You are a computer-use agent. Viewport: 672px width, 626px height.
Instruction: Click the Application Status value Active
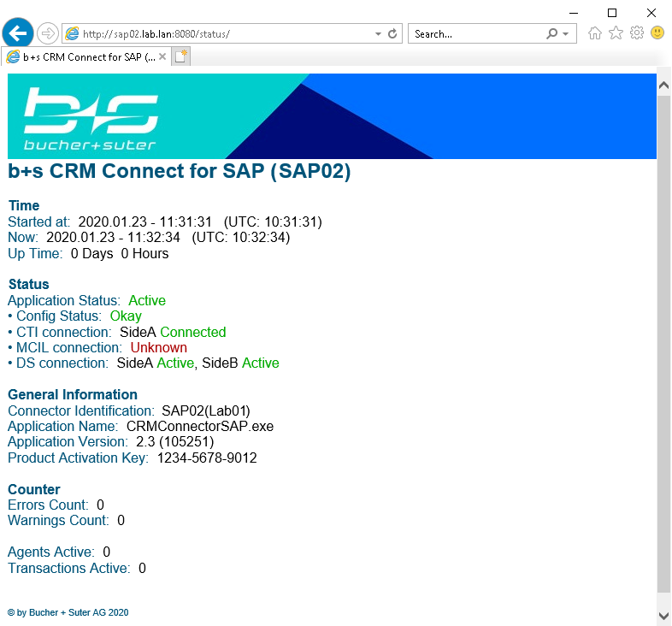tap(147, 300)
